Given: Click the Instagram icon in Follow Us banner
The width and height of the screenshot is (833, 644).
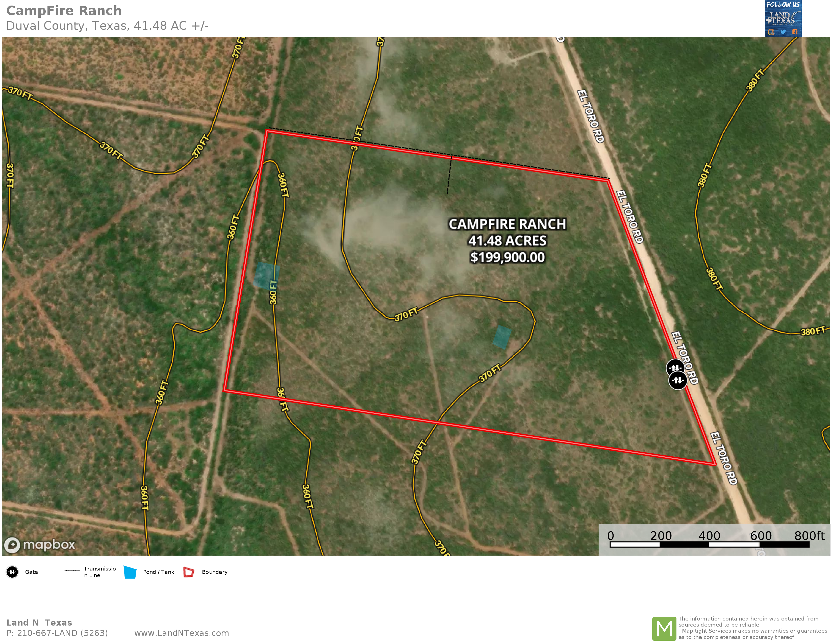Looking at the screenshot, I should tap(771, 32).
